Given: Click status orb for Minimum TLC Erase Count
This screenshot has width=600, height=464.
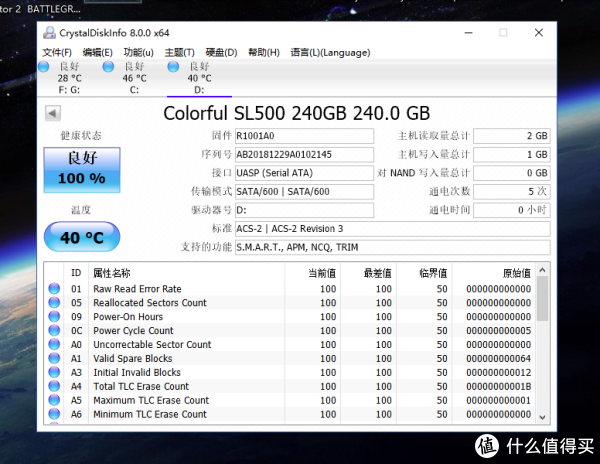Looking at the screenshot, I should click(x=54, y=414).
